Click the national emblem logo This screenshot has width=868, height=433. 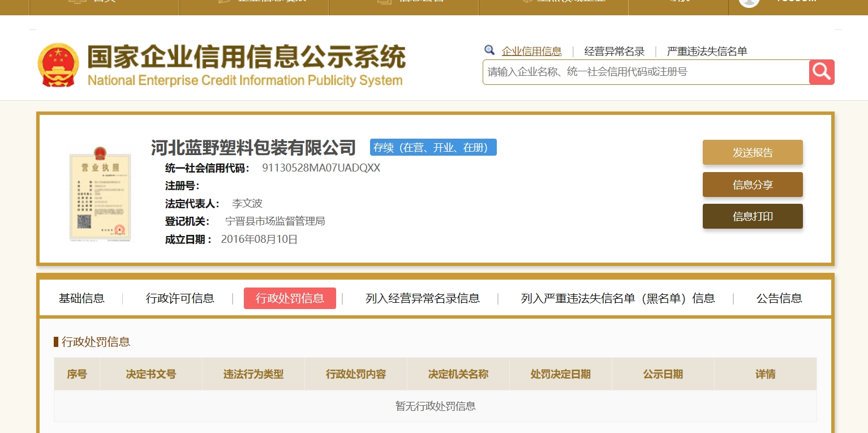pyautogui.click(x=59, y=65)
